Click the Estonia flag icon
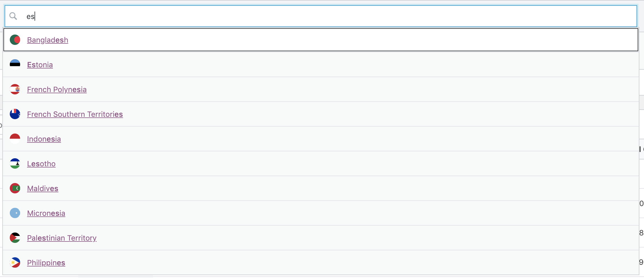This screenshot has width=644, height=278. [15, 64]
